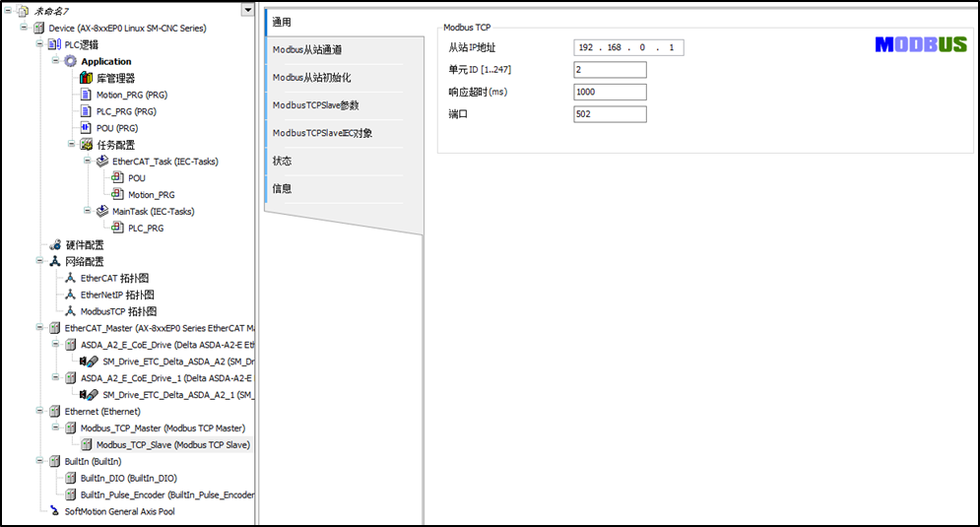Viewport: 980px width, 527px height.
Task: Click the 端口 port number field
Action: [x=610, y=114]
